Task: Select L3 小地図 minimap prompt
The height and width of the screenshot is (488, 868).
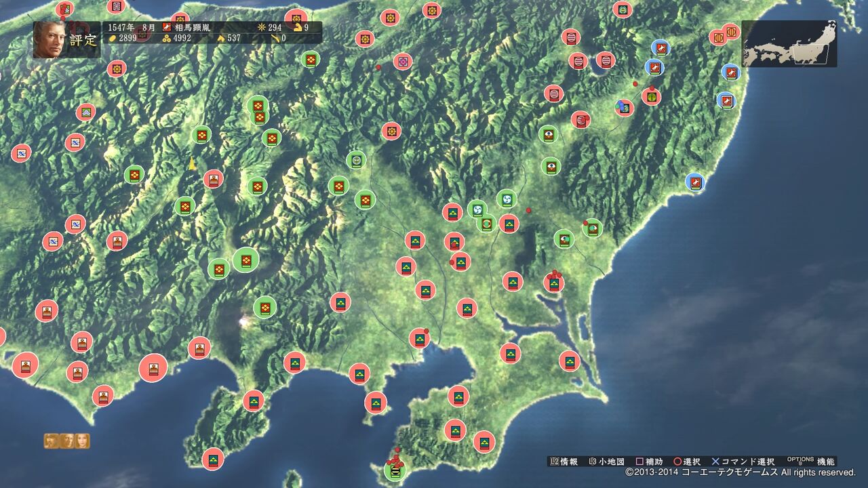Action: [606, 462]
